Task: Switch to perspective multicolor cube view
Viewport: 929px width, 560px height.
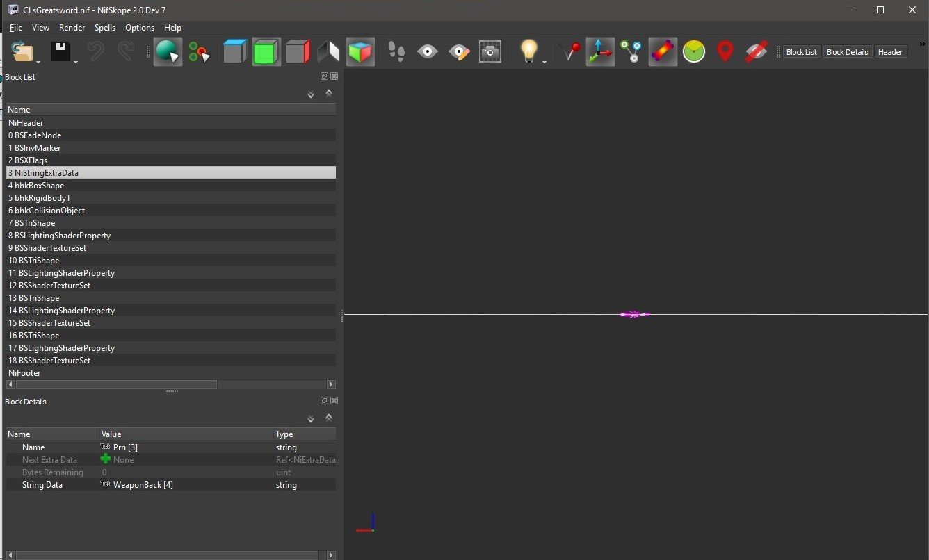Action: pyautogui.click(x=360, y=52)
